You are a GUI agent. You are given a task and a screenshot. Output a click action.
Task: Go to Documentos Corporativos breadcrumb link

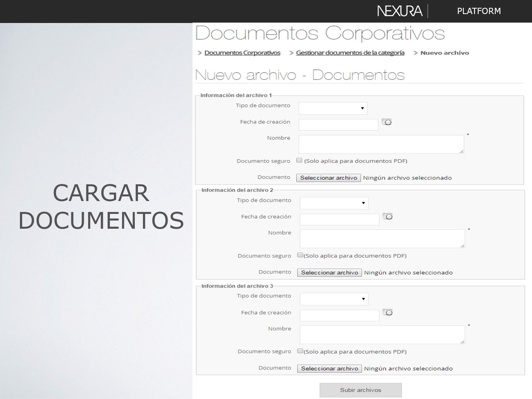[x=242, y=53]
